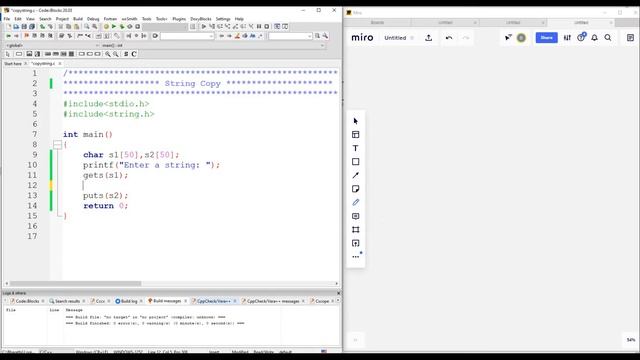Open the Debug menu
The height and width of the screenshot is (360, 640).
pos(93,19)
